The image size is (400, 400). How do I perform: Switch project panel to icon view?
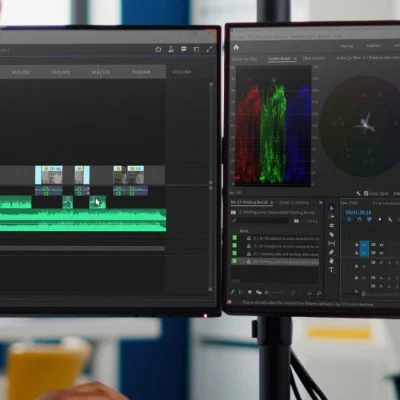tap(250, 292)
